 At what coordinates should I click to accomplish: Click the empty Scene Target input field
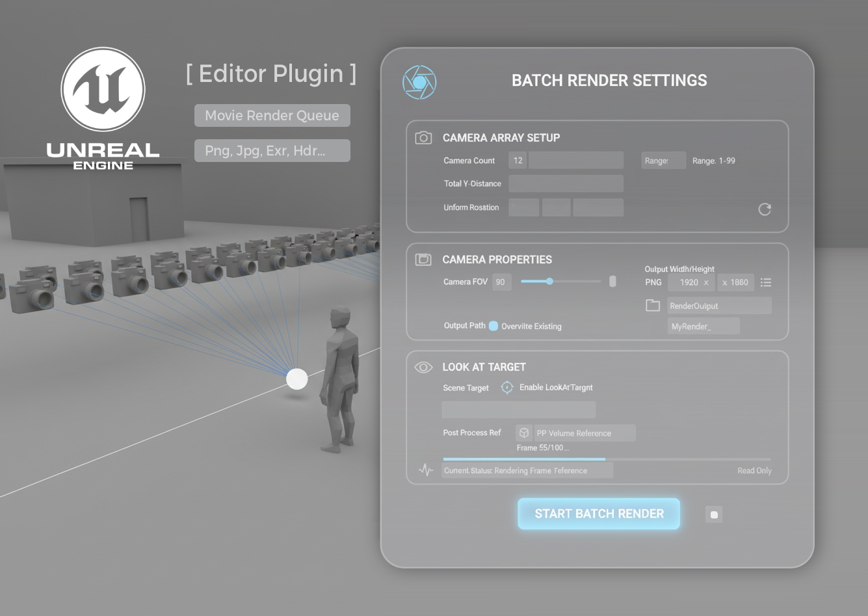[x=518, y=410]
